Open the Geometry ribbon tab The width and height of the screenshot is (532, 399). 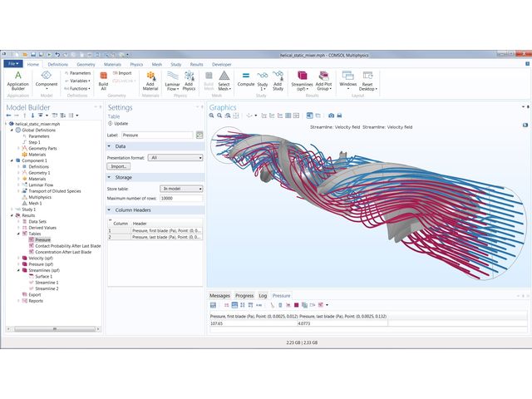pyautogui.click(x=86, y=63)
